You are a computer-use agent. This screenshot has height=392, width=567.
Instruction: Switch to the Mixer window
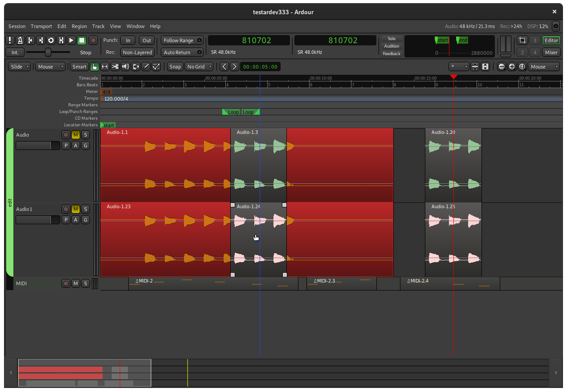(551, 53)
